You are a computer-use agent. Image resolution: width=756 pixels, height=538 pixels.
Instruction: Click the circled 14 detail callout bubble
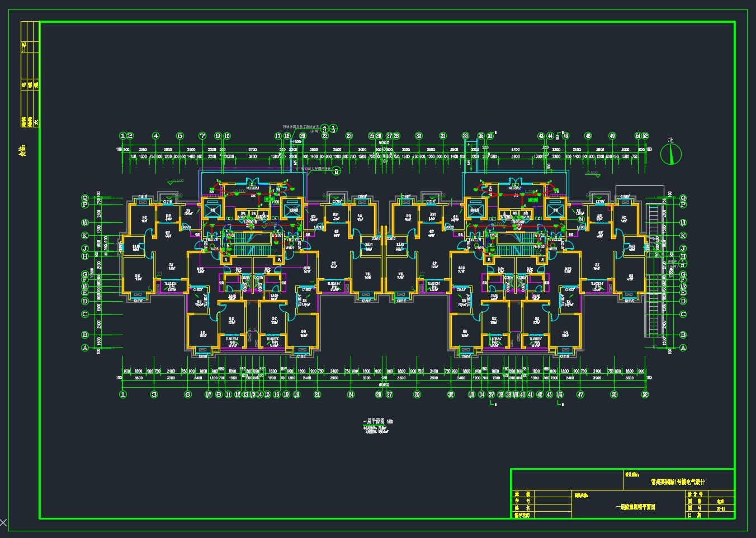tap(336, 172)
